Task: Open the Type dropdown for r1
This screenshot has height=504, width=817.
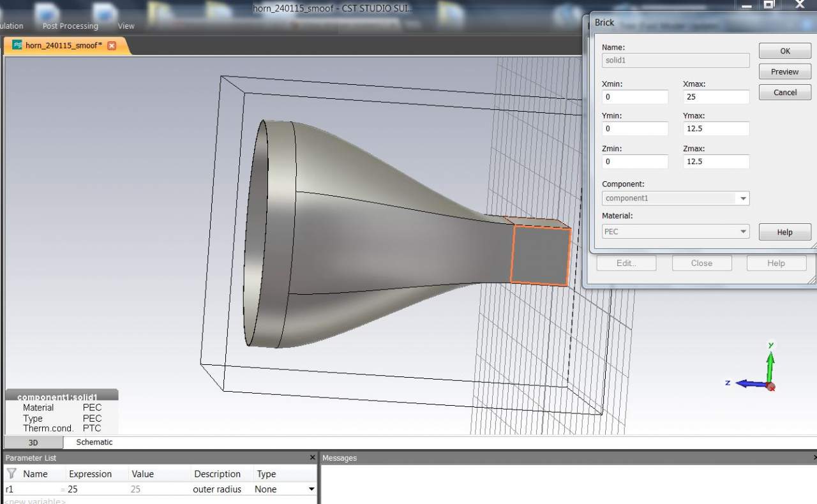Action: point(311,489)
